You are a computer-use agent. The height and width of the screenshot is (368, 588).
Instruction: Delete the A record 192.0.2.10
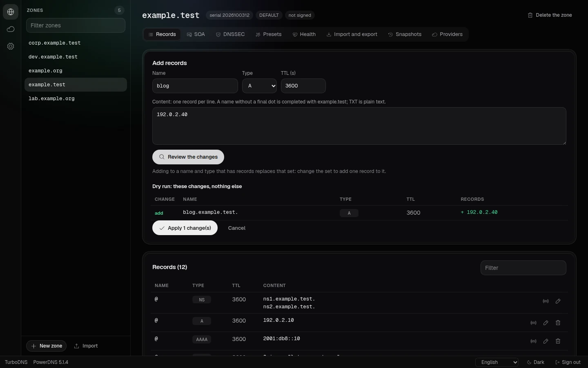(558, 323)
